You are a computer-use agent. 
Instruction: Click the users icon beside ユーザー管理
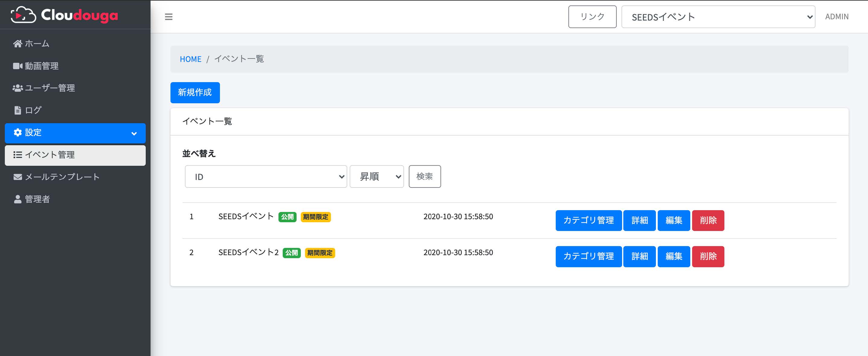(17, 88)
